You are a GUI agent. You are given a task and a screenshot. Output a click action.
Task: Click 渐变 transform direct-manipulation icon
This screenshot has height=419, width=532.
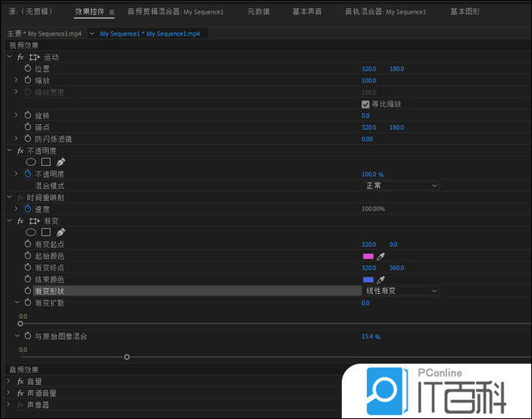(x=34, y=221)
